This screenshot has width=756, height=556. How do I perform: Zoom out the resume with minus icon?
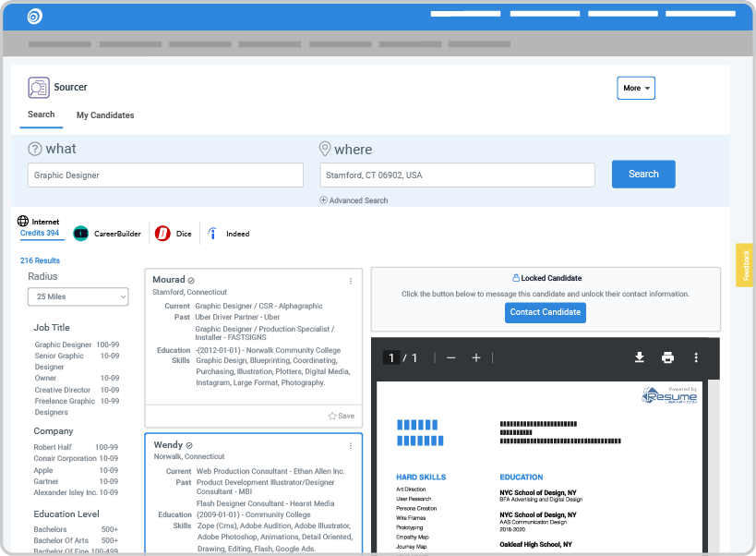click(x=451, y=357)
